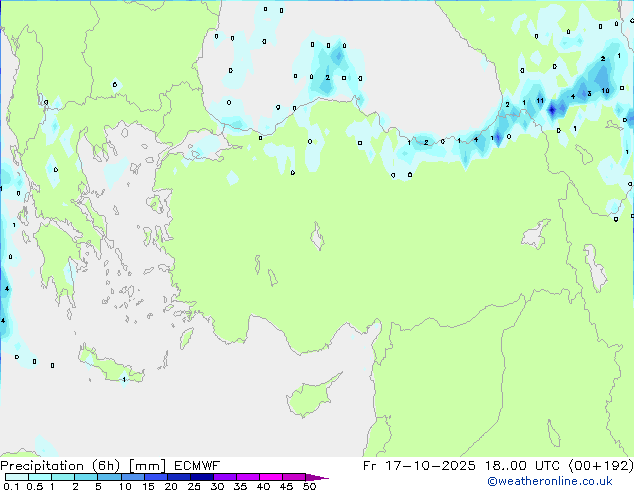Image resolution: width=634 pixels, height=490 pixels.
Task: Click the '45' legend scale label
Action: click(286, 486)
